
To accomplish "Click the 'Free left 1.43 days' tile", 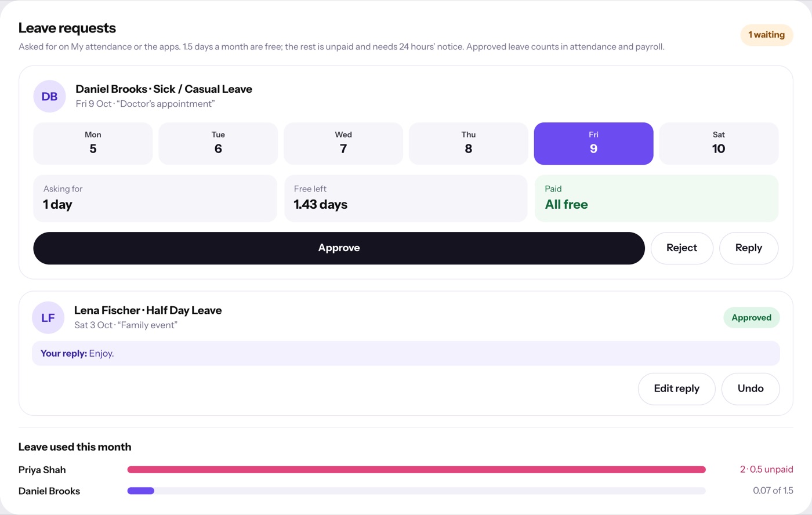I will click(x=405, y=198).
